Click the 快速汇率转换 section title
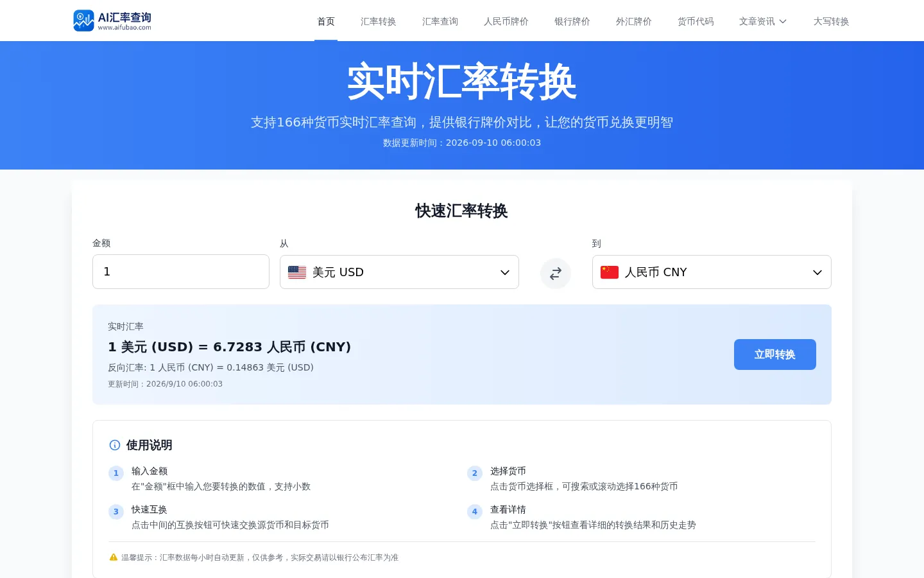924x578 pixels. pyautogui.click(x=462, y=211)
